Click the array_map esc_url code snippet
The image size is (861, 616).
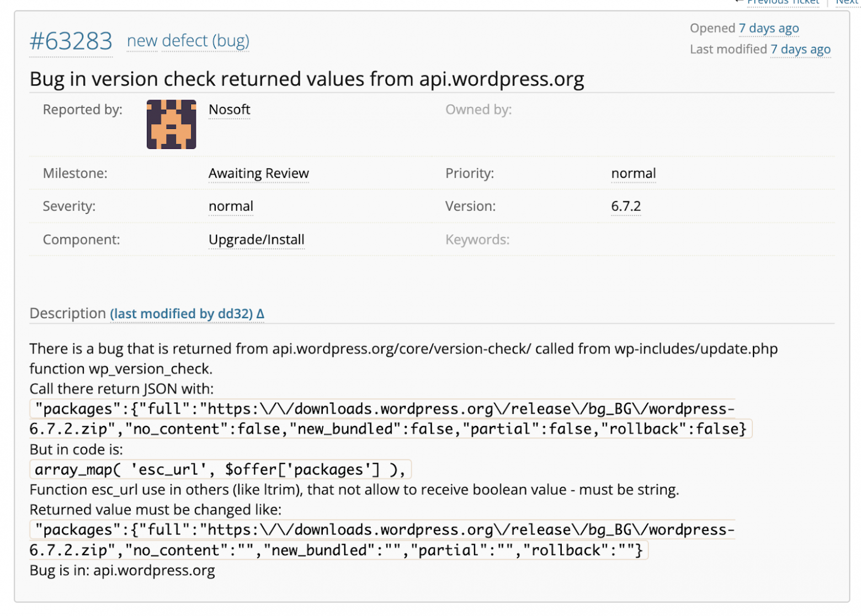pos(220,469)
